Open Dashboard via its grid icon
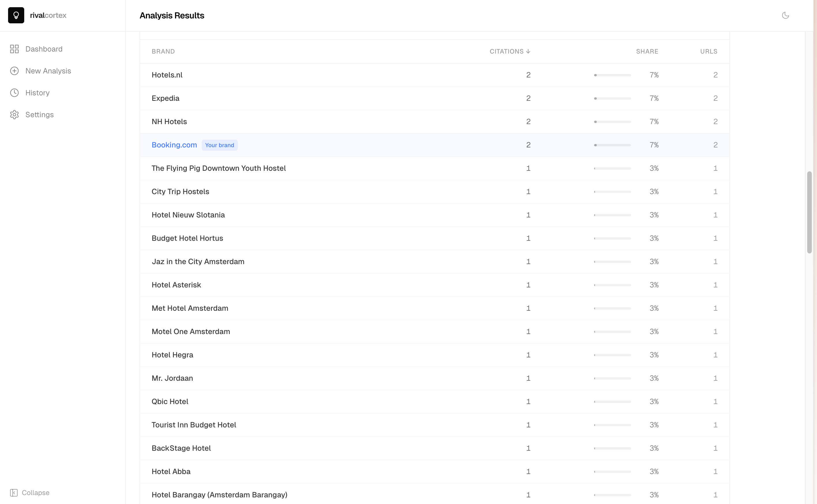This screenshot has width=817, height=504. point(14,49)
